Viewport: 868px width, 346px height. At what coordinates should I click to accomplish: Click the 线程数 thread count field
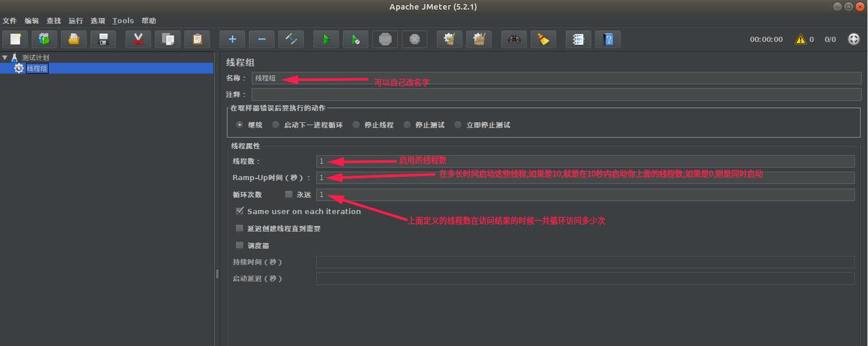[x=585, y=161]
